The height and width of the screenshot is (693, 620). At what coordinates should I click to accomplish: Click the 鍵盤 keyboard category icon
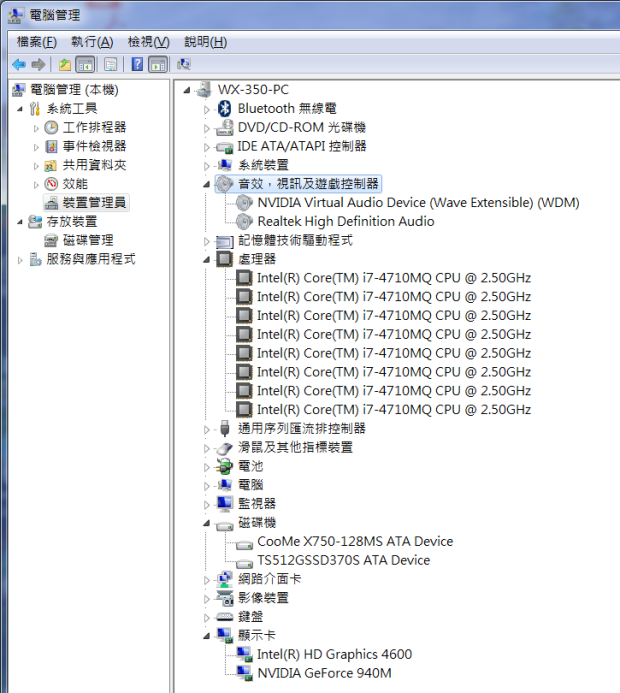(224, 617)
